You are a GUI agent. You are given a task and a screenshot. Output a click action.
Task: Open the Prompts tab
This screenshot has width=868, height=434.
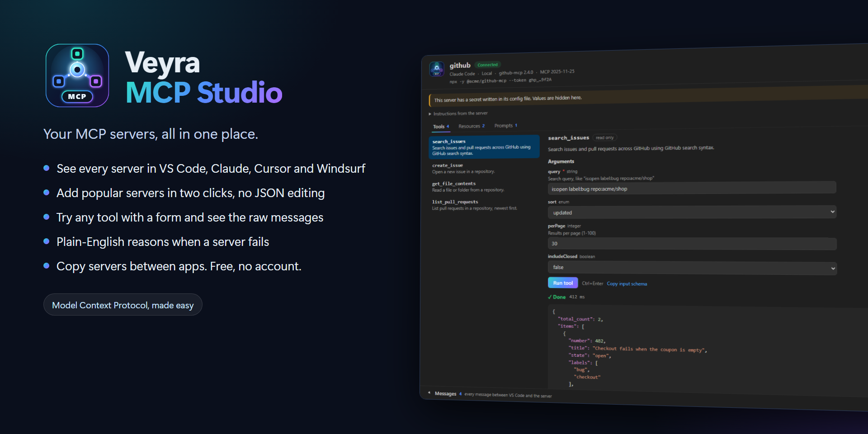click(x=505, y=126)
